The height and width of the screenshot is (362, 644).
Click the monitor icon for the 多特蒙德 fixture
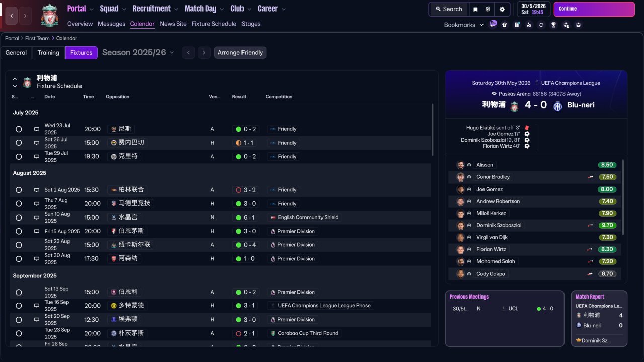pos(37,306)
